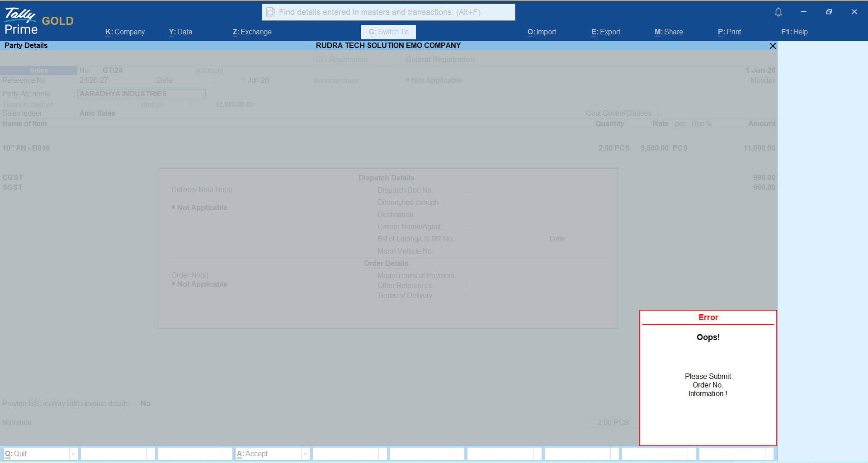Open the P: Print menu
The height and width of the screenshot is (463, 868).
point(729,32)
